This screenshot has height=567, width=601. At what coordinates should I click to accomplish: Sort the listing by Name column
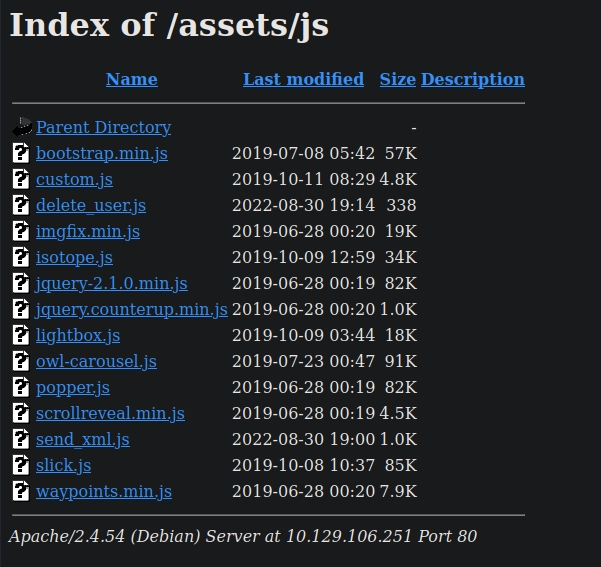131,79
